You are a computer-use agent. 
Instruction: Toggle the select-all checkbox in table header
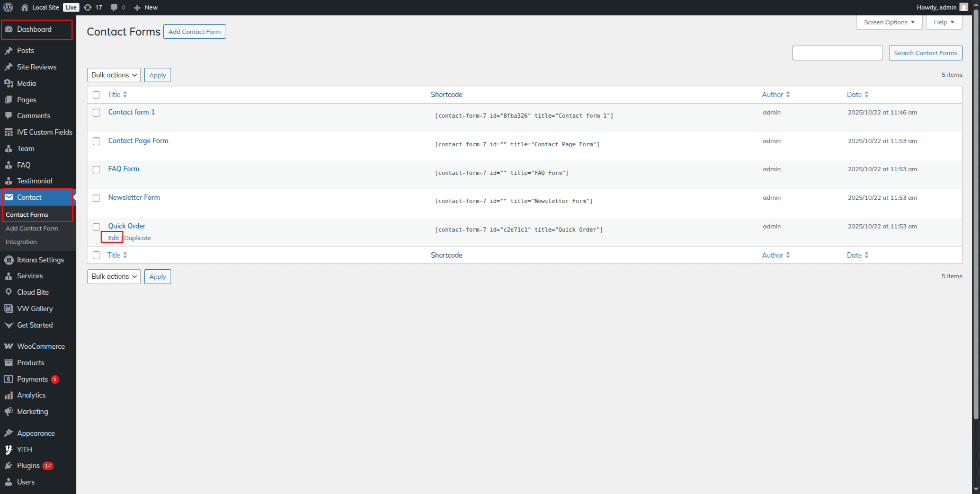click(96, 95)
